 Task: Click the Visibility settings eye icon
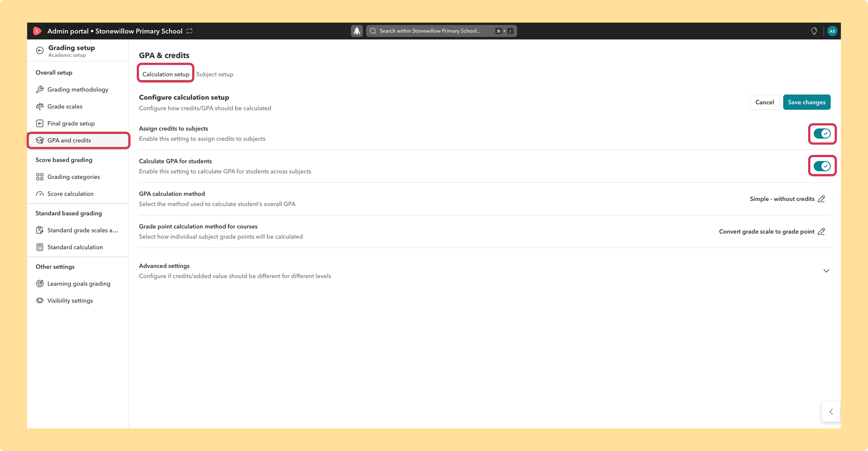coord(40,300)
